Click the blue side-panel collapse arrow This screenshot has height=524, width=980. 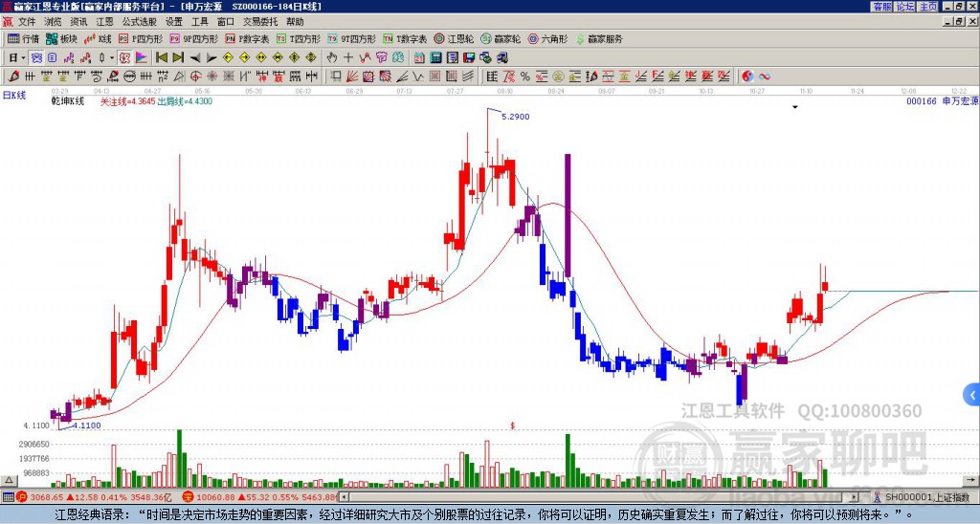click(972, 395)
